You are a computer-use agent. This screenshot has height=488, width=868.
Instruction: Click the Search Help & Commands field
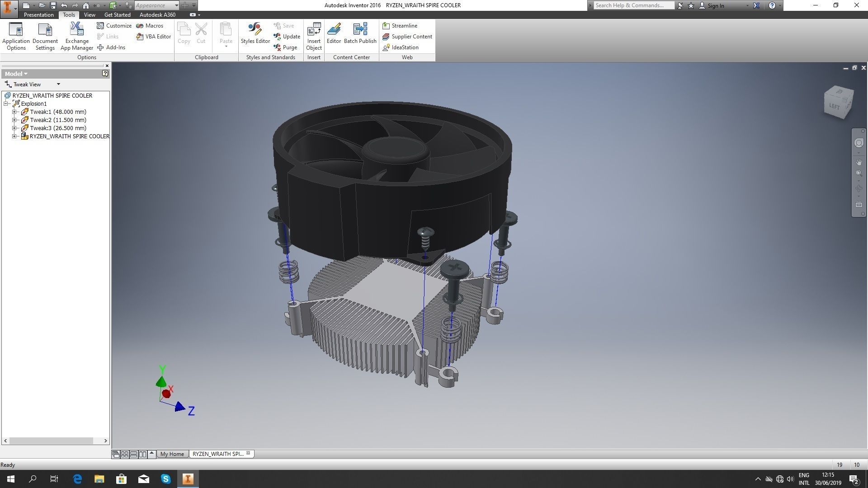[634, 5]
